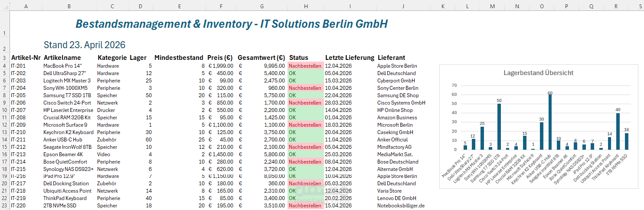Select the 'Mindfactory AG' supplier cell
Image resolution: width=644 pixels, height=210 pixels.
[403, 147]
